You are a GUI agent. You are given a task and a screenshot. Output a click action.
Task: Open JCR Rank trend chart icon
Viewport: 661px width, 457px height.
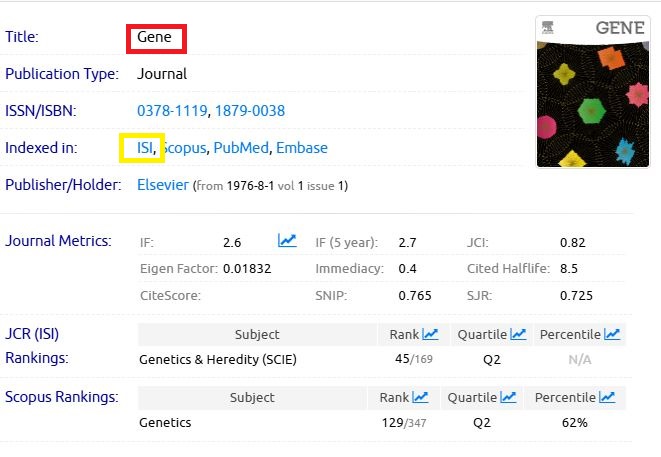point(430,334)
